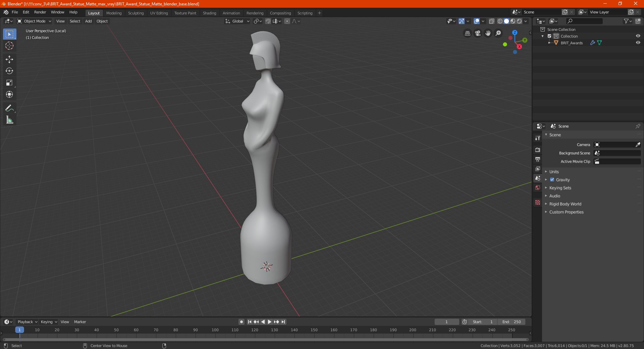644x349 pixels.
Task: Open viewport View menu
Action: pyautogui.click(x=60, y=21)
